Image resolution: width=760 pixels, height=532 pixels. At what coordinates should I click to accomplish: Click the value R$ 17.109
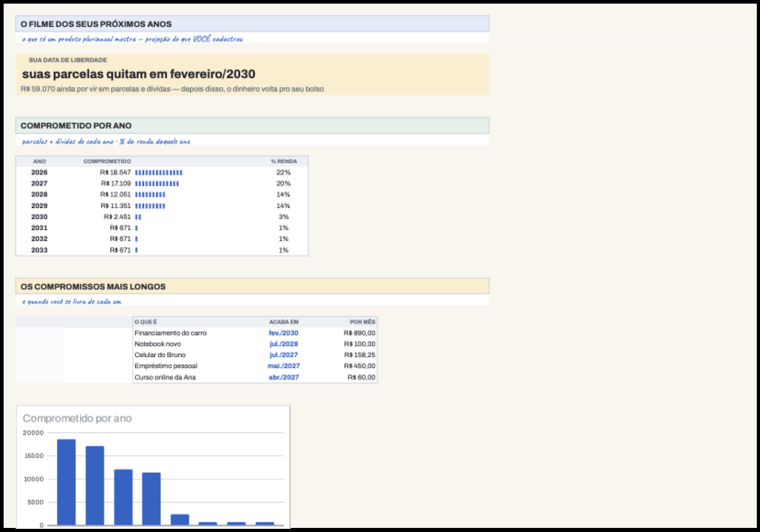tap(116, 184)
